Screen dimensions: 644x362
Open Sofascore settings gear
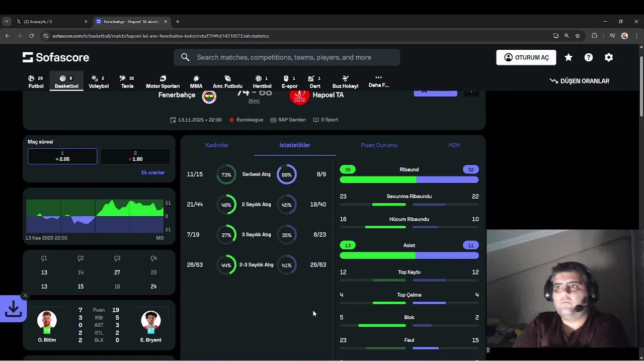coord(609,57)
